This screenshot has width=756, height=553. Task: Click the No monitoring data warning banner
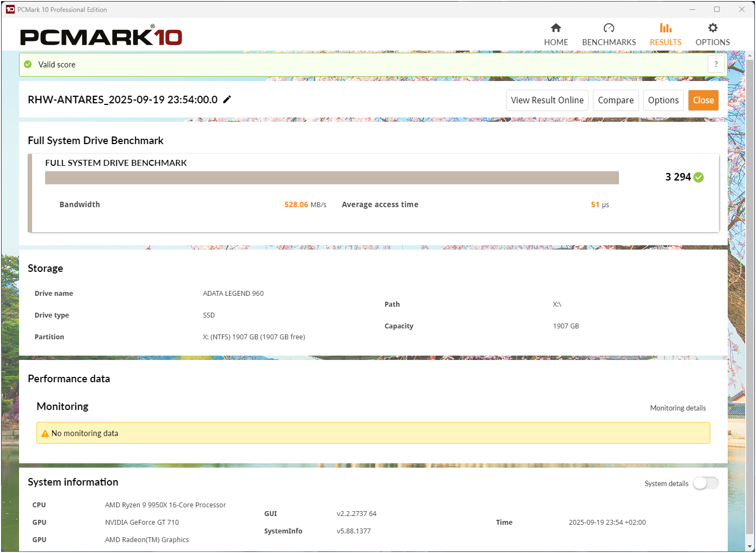[373, 433]
